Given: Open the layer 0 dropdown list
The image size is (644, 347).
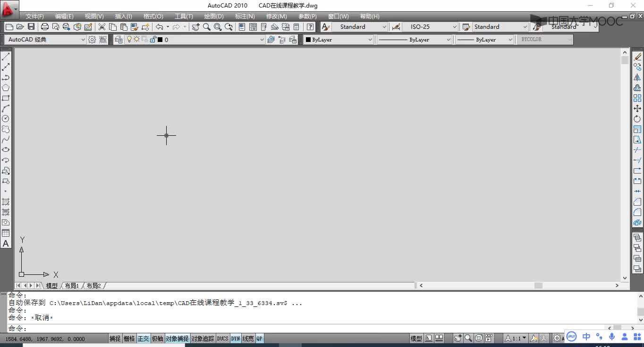Looking at the screenshot, I should (x=195, y=40).
